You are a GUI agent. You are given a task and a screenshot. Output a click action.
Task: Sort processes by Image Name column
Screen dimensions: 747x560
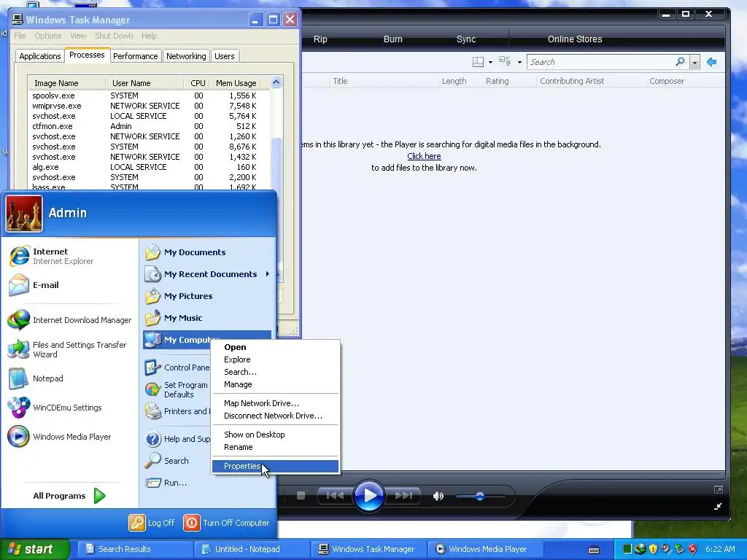(66, 83)
